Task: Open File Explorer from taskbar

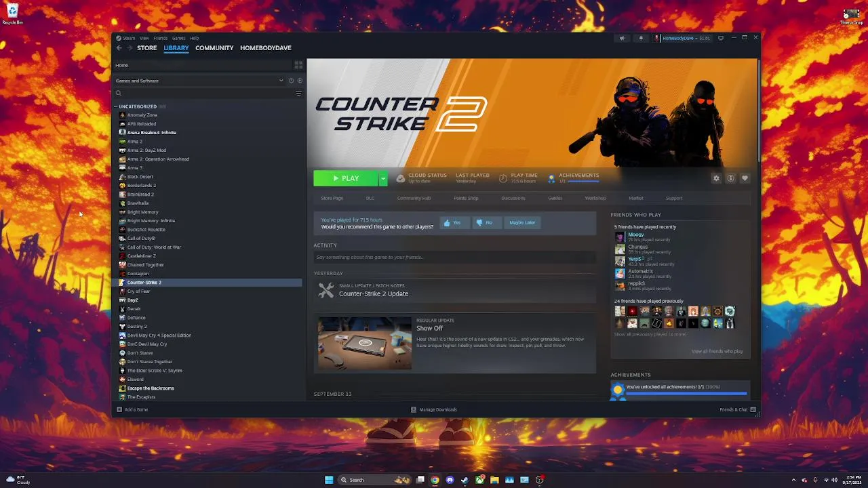Action: coord(494,480)
